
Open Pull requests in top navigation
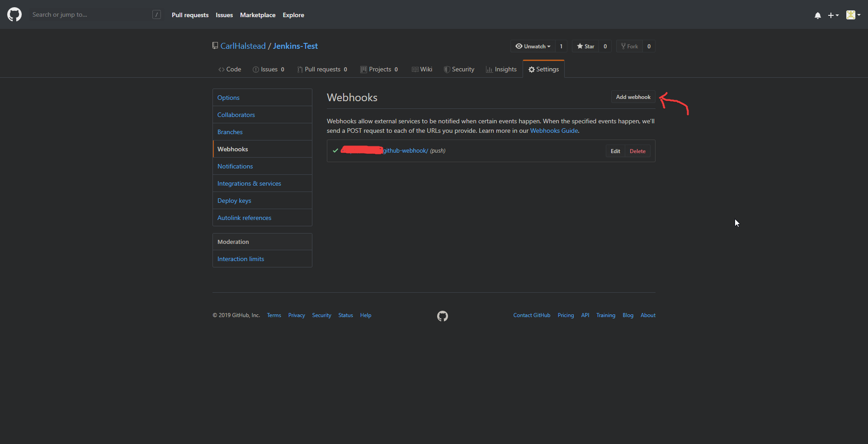(x=190, y=15)
